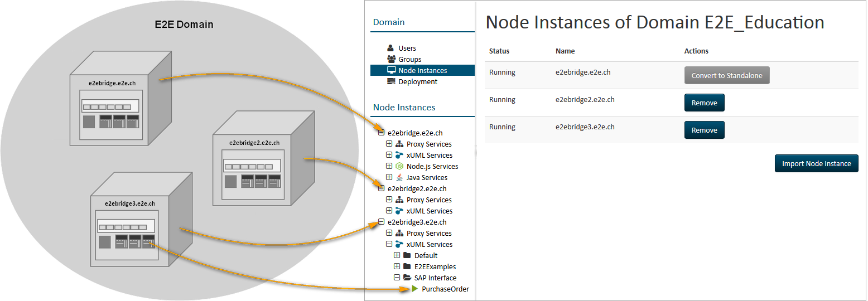Click the Java Services icon
The width and height of the screenshot is (868, 301).
(x=399, y=178)
